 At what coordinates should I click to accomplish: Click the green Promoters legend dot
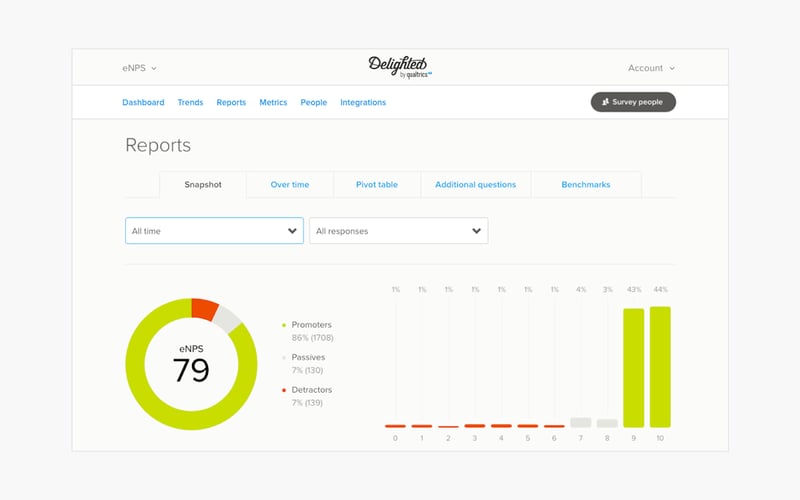click(x=284, y=325)
